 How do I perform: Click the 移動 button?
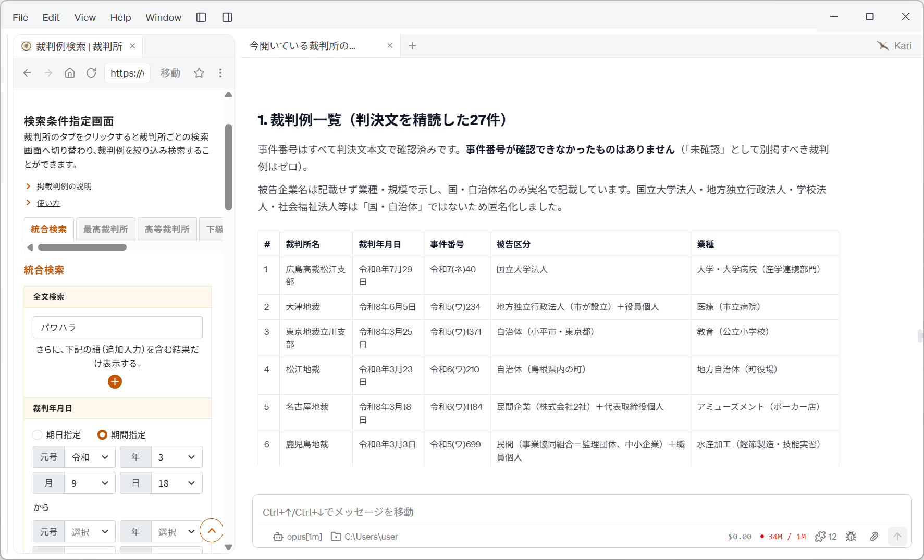tap(170, 73)
